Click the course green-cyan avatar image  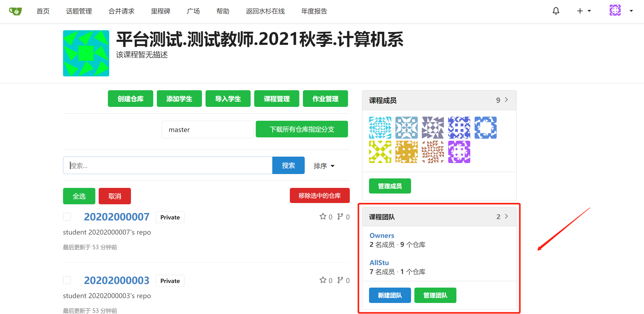point(86,53)
